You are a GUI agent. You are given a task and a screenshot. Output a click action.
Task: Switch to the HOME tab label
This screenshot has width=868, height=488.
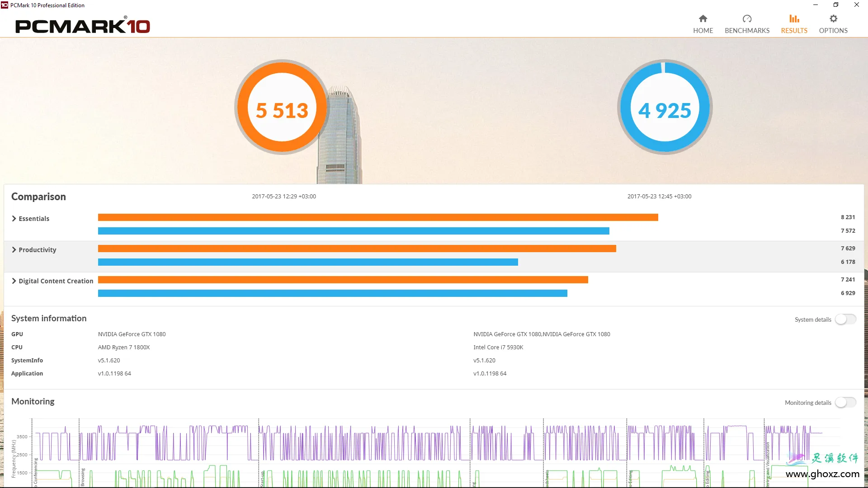coord(703,31)
